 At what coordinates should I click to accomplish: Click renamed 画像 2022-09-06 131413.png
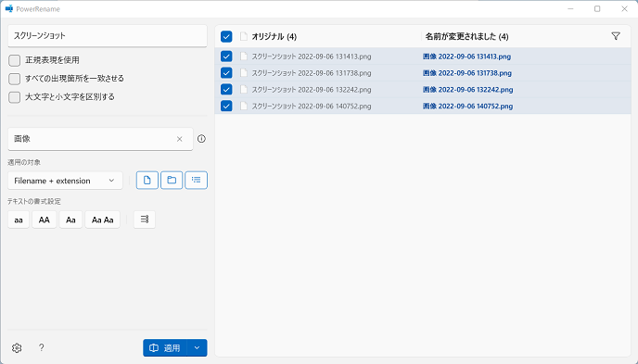click(466, 56)
